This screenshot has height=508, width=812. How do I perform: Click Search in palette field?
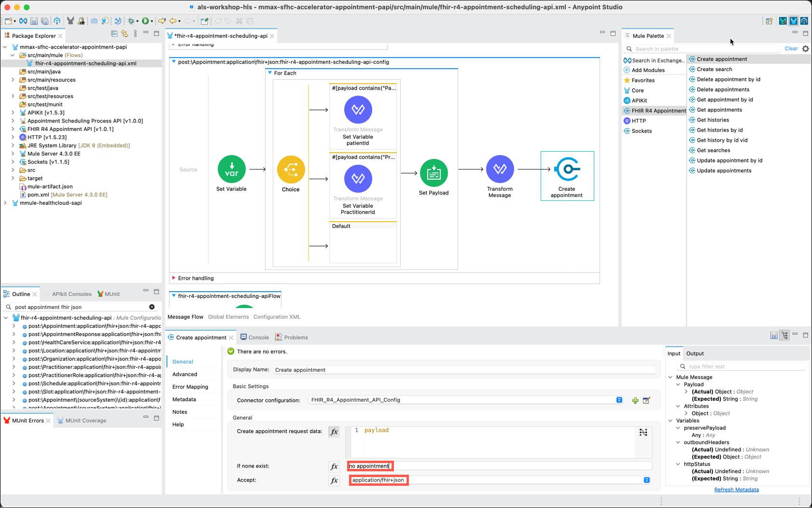(x=702, y=49)
